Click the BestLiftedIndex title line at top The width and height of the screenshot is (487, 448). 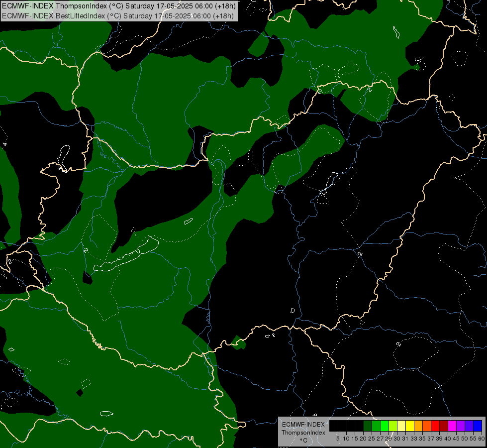pyautogui.click(x=118, y=15)
